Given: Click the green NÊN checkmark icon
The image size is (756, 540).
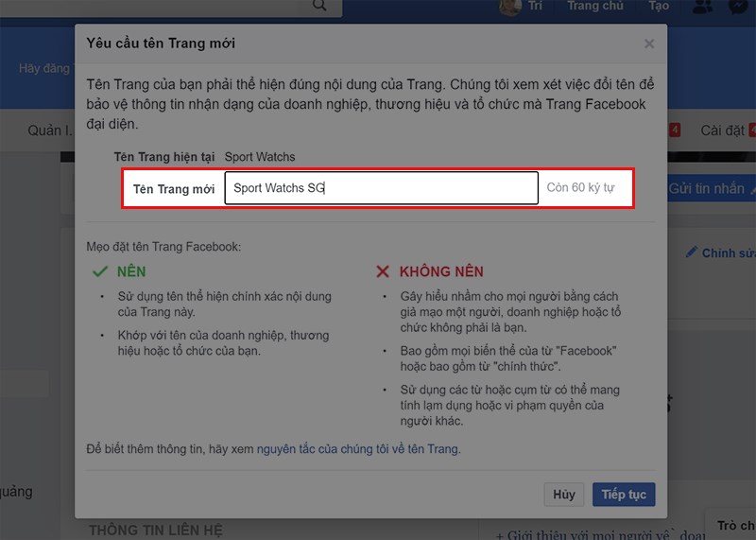Looking at the screenshot, I should point(100,271).
